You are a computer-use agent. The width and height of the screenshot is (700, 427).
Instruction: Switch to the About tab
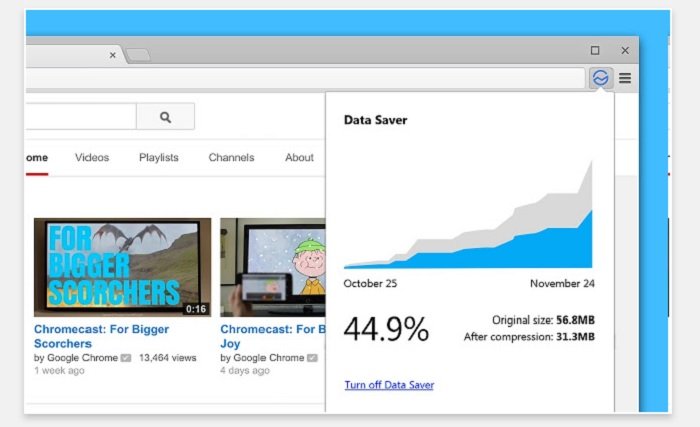(299, 157)
